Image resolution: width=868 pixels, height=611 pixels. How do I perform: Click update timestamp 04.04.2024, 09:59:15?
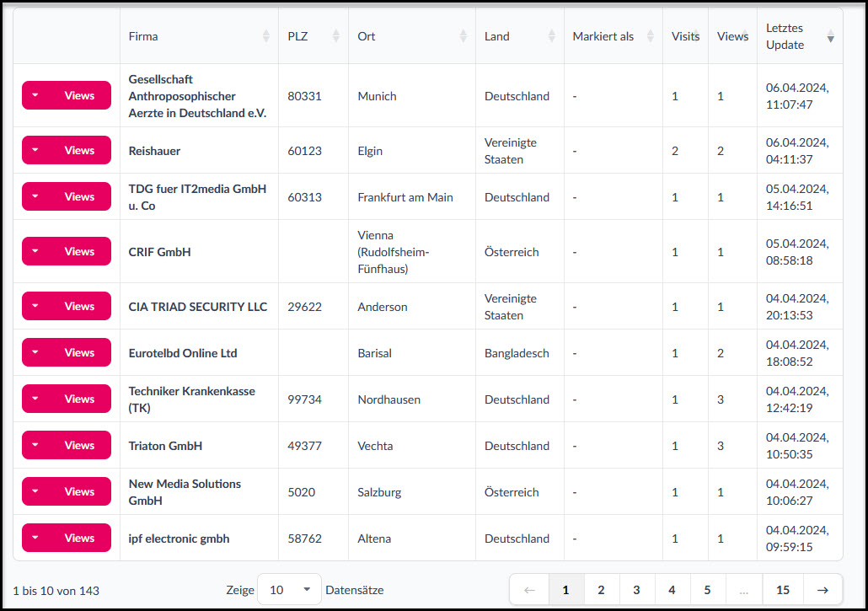[x=797, y=539]
